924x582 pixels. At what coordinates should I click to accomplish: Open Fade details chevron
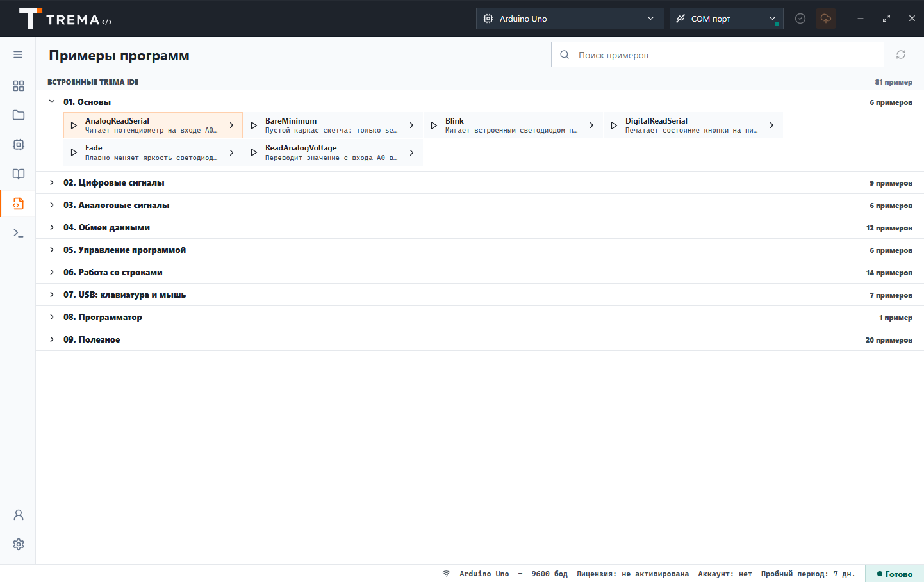pos(232,152)
